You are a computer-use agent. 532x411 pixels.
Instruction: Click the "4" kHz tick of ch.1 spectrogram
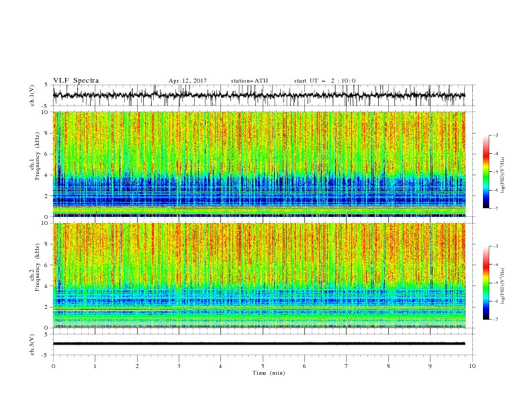click(48, 175)
